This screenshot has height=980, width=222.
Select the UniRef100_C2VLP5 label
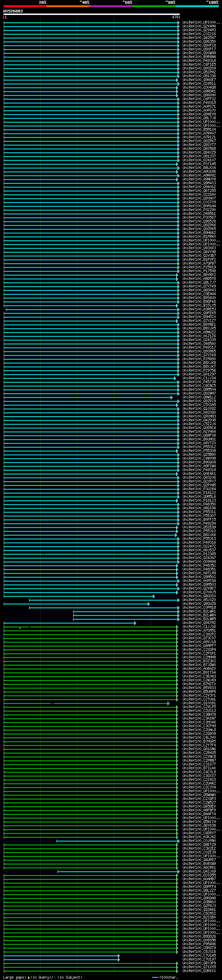coord(199,707)
